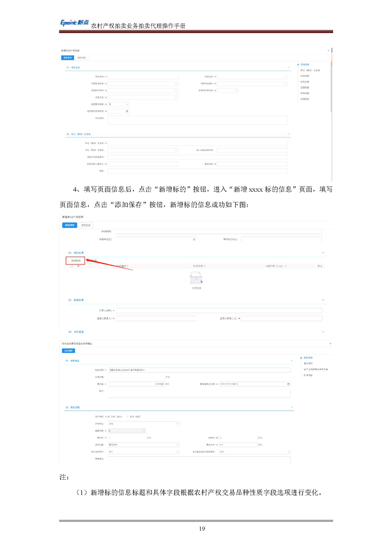Viewport: 392px width, 555px height.
Task: Click the empty data placeholder icon
Action: [x=196, y=279]
